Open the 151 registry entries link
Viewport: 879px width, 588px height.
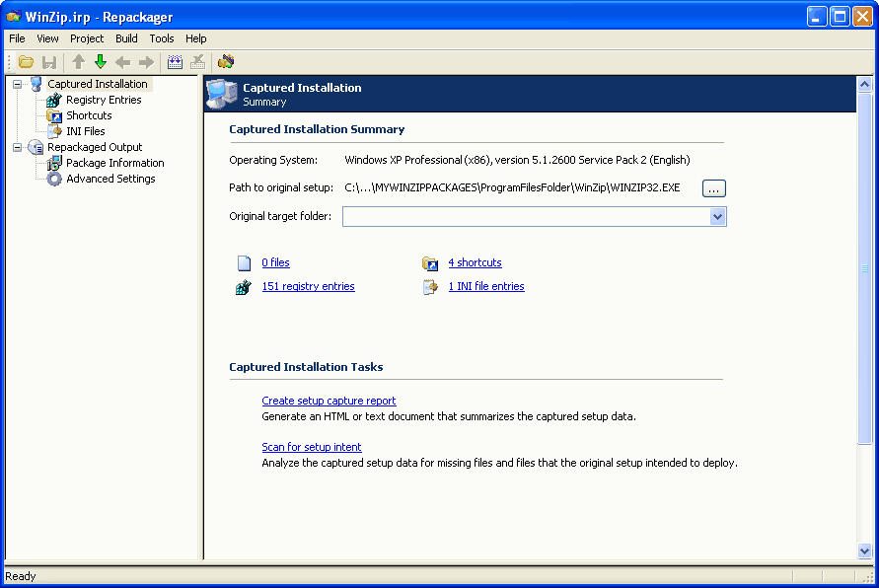coord(308,286)
